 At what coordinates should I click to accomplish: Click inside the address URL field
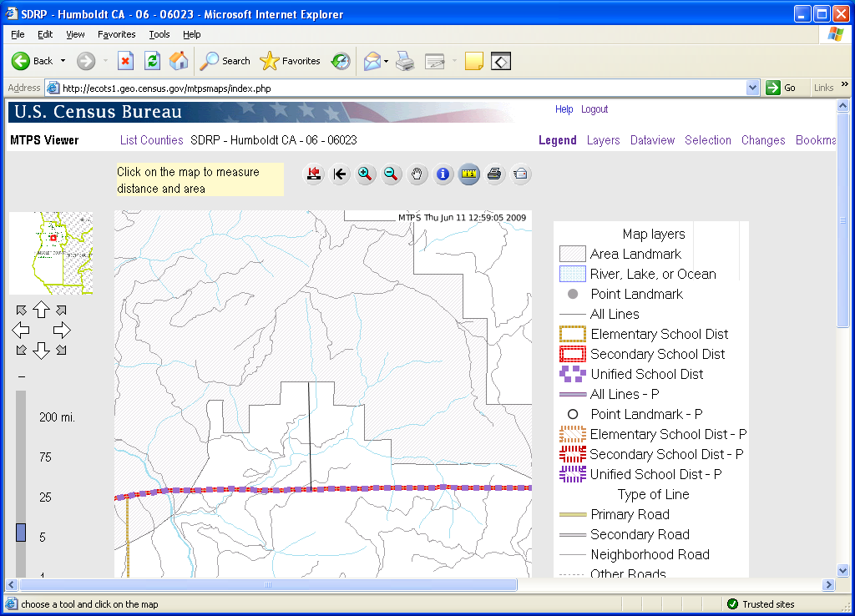pyautogui.click(x=402, y=88)
